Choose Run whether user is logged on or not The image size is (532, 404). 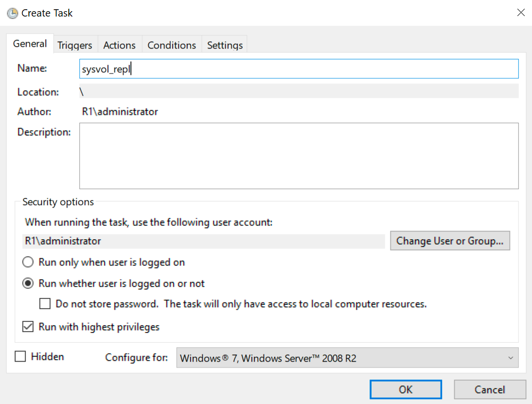tap(29, 283)
